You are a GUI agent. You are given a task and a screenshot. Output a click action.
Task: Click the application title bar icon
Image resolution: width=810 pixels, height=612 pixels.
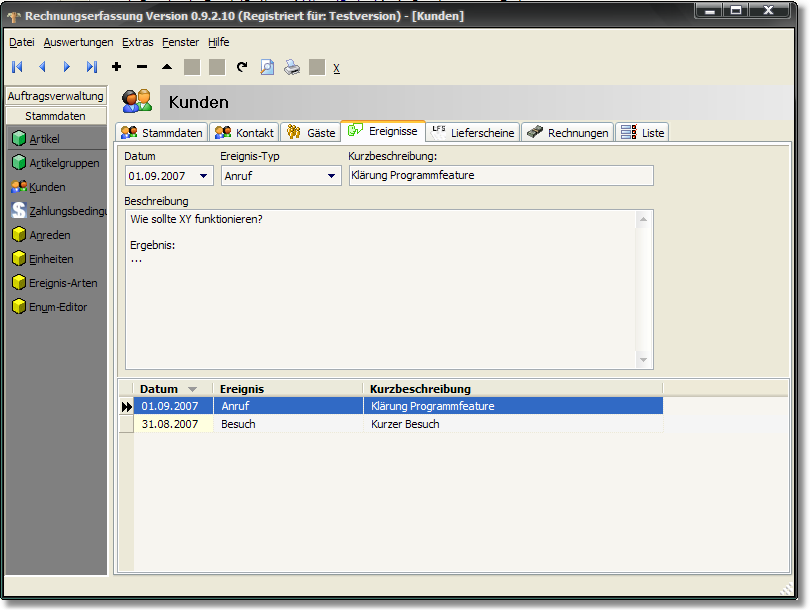(14, 17)
